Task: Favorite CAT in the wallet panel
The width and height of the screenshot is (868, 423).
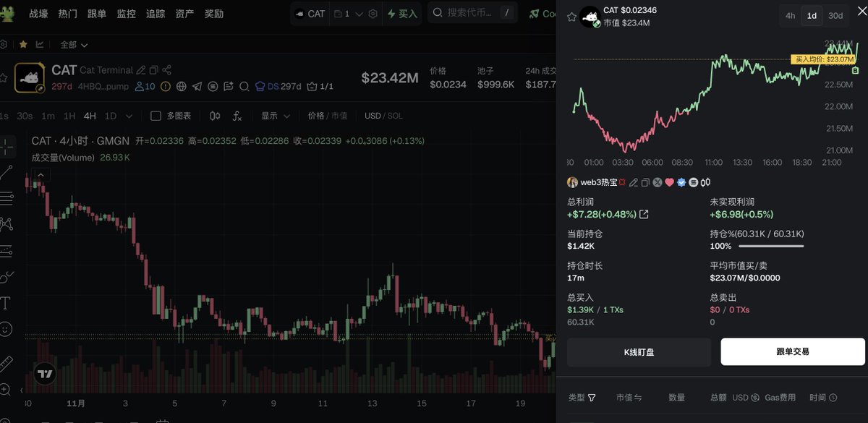Action: 571,17
